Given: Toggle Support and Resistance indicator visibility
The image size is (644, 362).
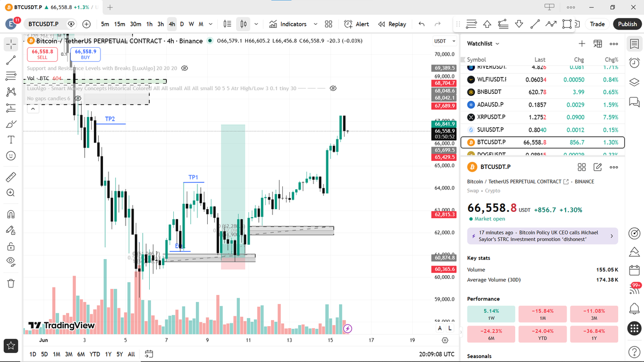Looking at the screenshot, I should (184, 69).
